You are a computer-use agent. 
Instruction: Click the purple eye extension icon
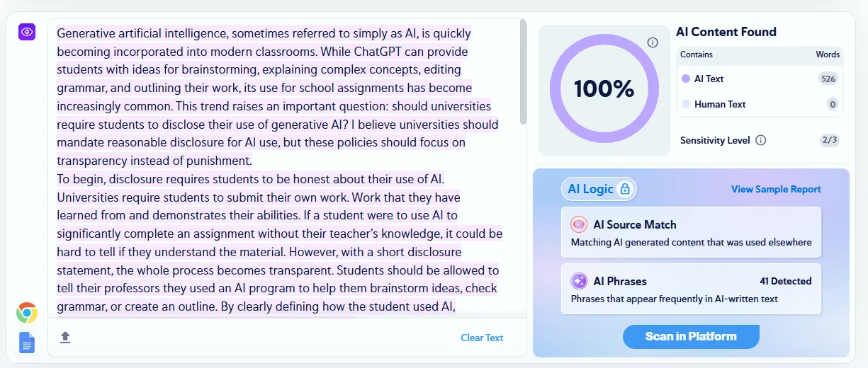coord(27,32)
